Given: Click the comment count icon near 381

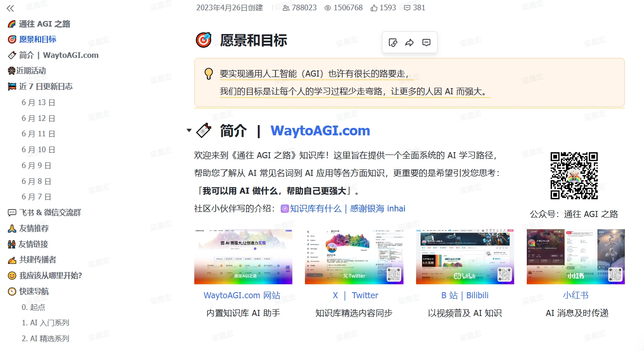Looking at the screenshot, I should click(x=407, y=7).
